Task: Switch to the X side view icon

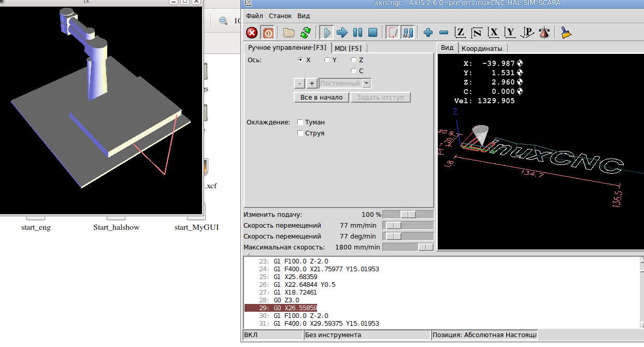Action: point(494,33)
